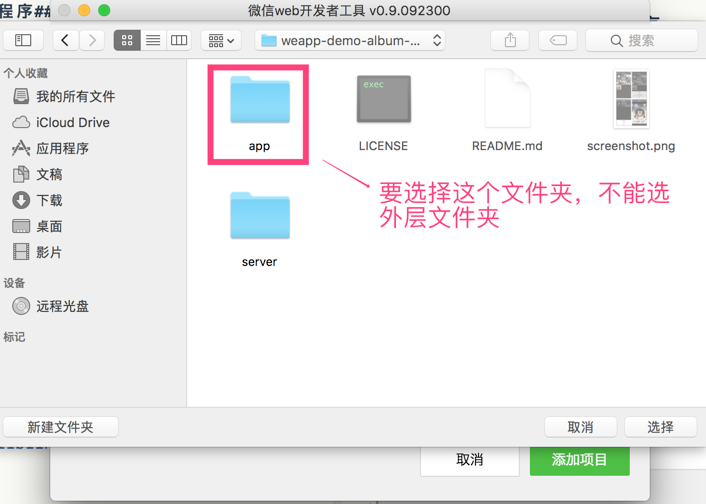The height and width of the screenshot is (504, 706).
Task: Switch to column view
Action: point(179,41)
